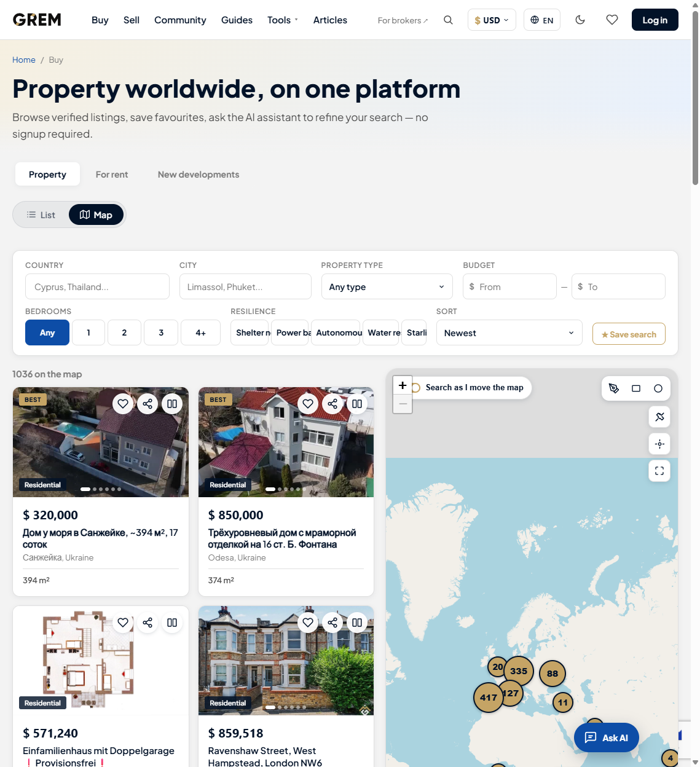700x767 pixels.
Task: Go to Home breadcrumb
Action: point(24,60)
